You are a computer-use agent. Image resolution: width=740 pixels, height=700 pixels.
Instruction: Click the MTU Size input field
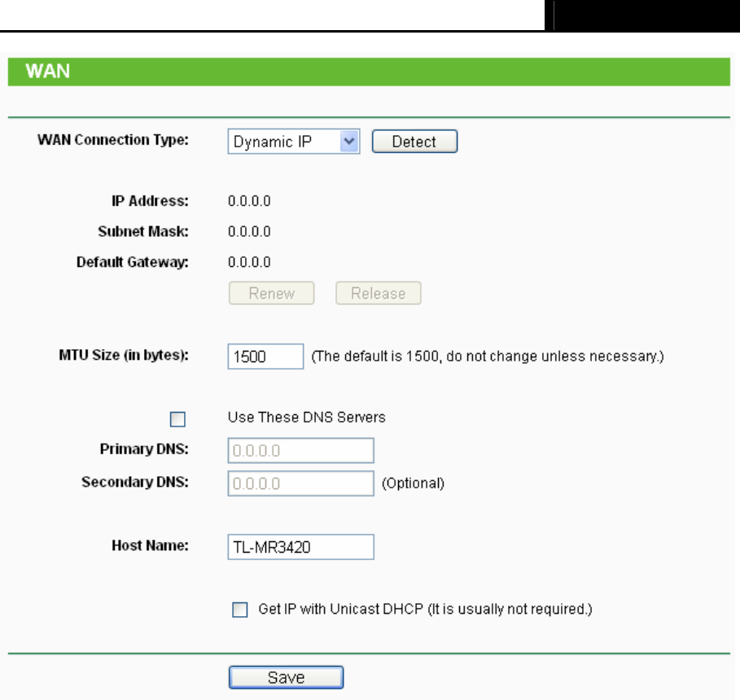coord(265,357)
